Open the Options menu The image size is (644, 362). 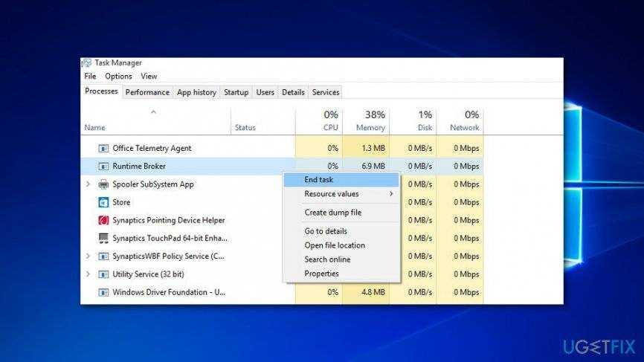pyautogui.click(x=118, y=77)
